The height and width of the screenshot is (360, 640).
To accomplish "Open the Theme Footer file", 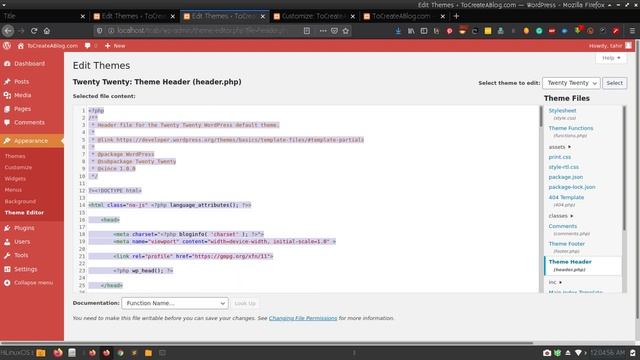I will point(567,244).
